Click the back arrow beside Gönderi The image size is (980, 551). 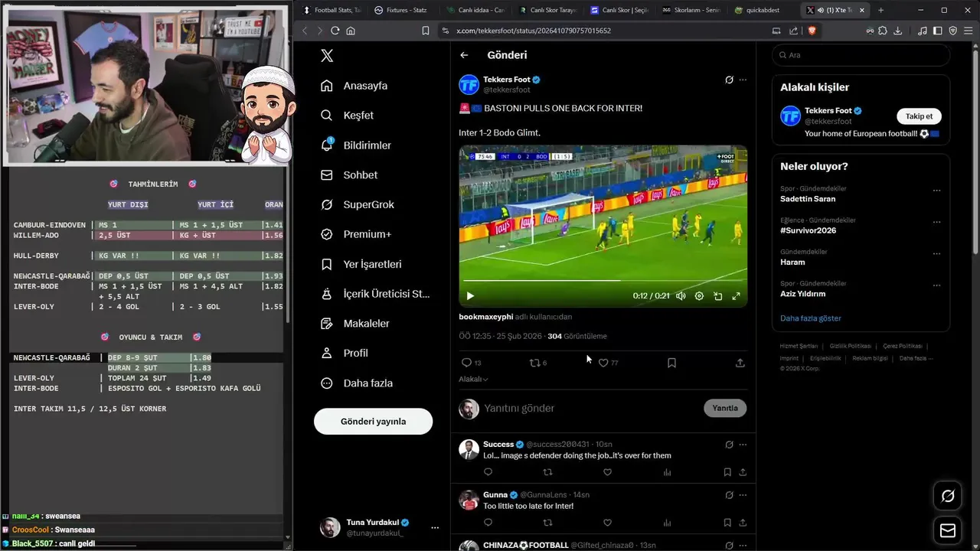tap(464, 55)
